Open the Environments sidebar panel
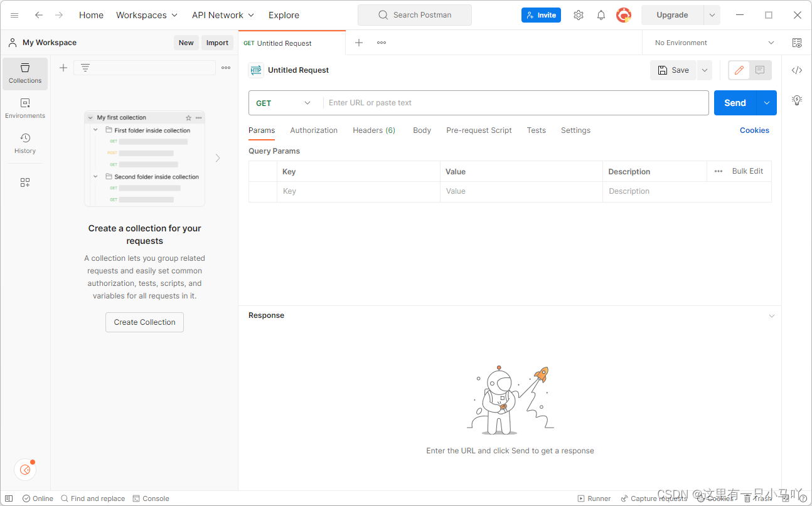 pyautogui.click(x=25, y=108)
